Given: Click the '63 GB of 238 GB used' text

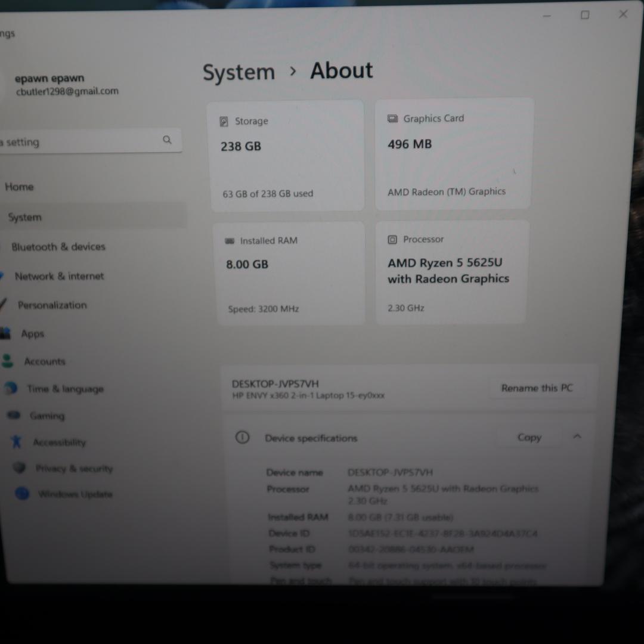Looking at the screenshot, I should coord(268,193).
